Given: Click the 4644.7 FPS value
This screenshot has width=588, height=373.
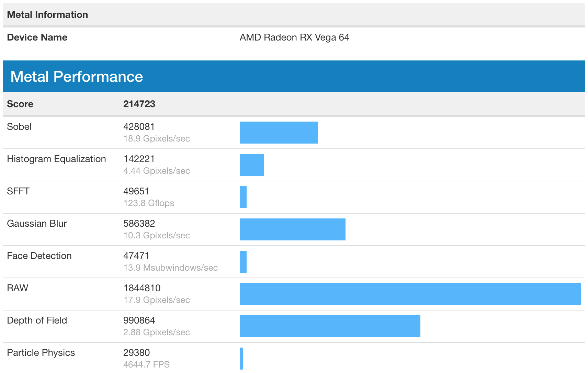Looking at the screenshot, I should [x=147, y=365].
